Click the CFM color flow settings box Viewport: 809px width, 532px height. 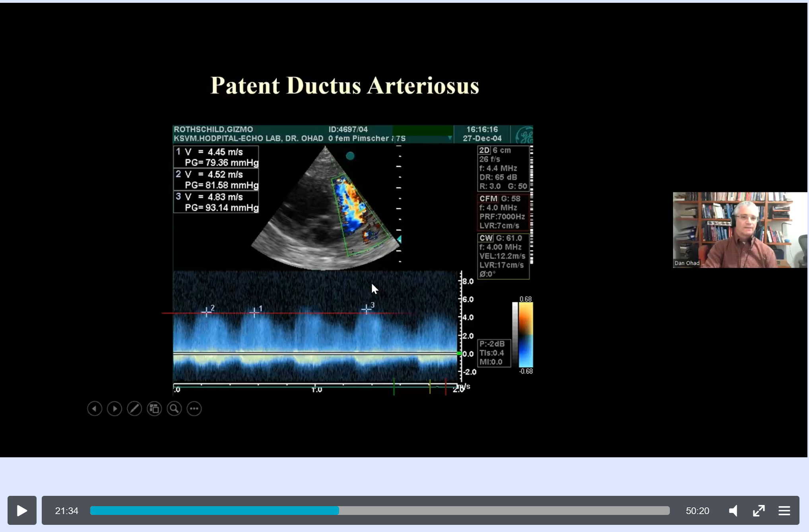(503, 212)
